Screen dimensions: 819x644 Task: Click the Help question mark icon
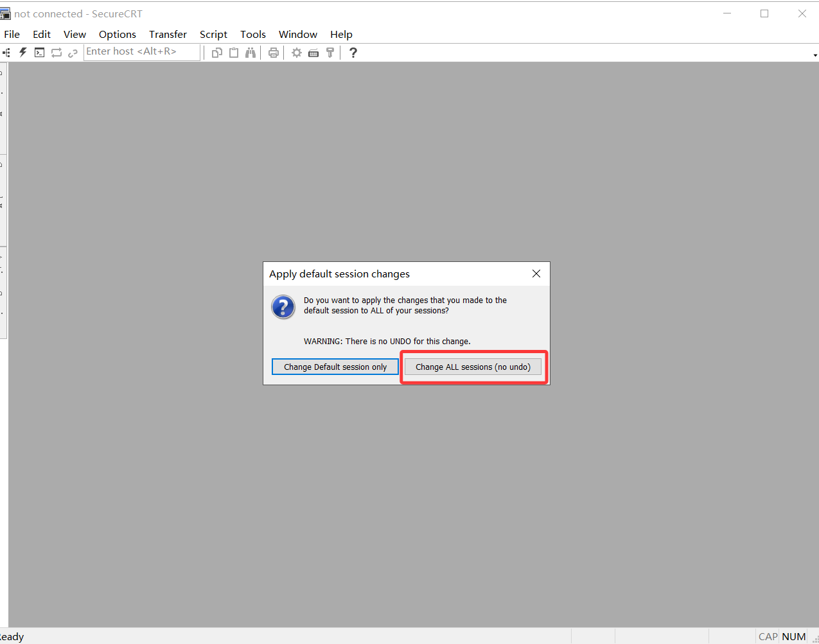point(353,53)
